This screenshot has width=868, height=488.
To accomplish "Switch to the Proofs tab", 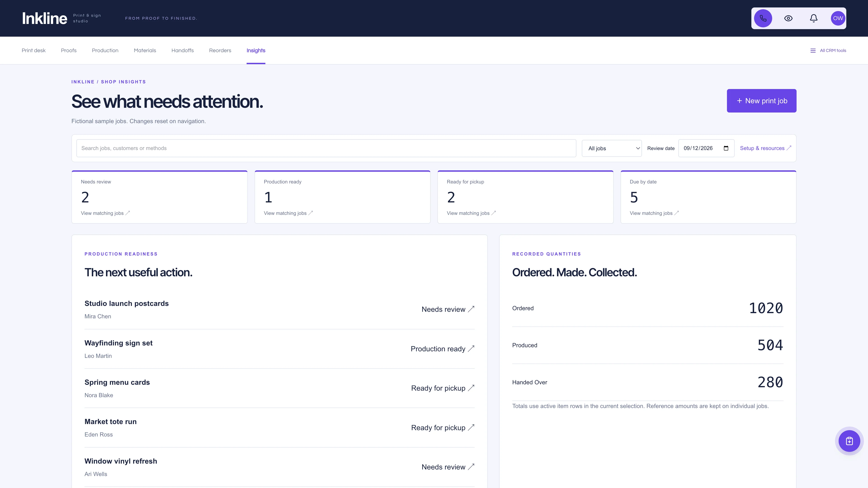I will [x=69, y=51].
